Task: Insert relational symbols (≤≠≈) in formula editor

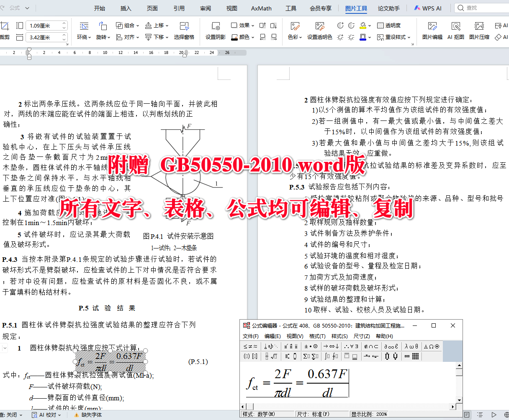Action: pyautogui.click(x=251, y=346)
